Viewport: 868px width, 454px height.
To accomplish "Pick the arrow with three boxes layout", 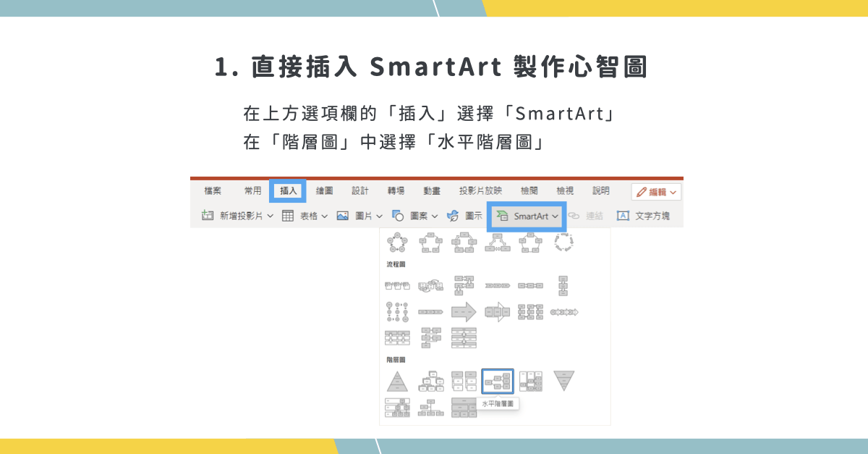I will click(498, 312).
